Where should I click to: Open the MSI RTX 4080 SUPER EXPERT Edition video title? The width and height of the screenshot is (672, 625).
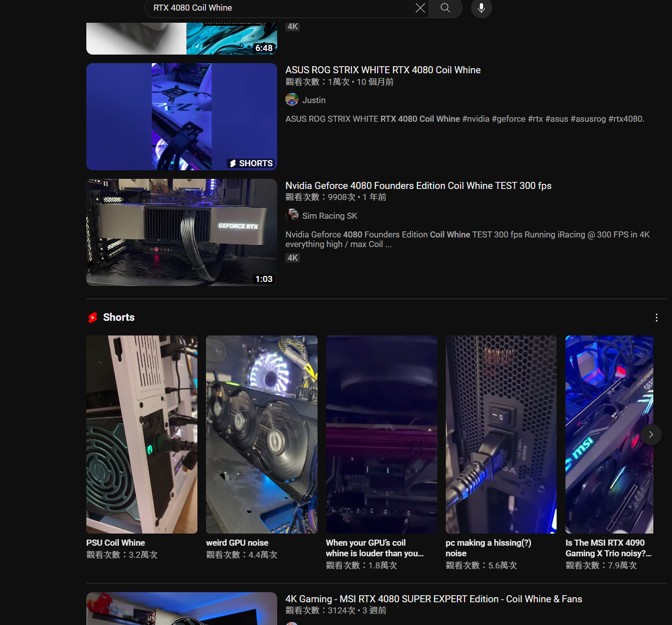coord(434,599)
